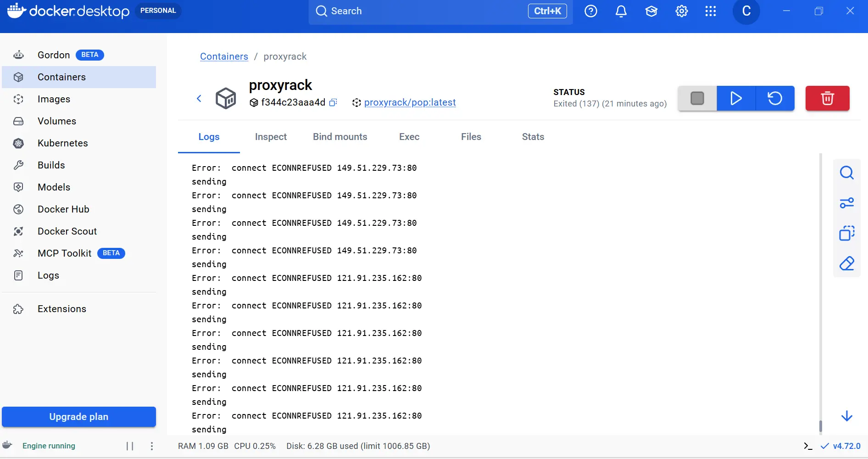
Task: Open the Help question mark menu
Action: 591,11
